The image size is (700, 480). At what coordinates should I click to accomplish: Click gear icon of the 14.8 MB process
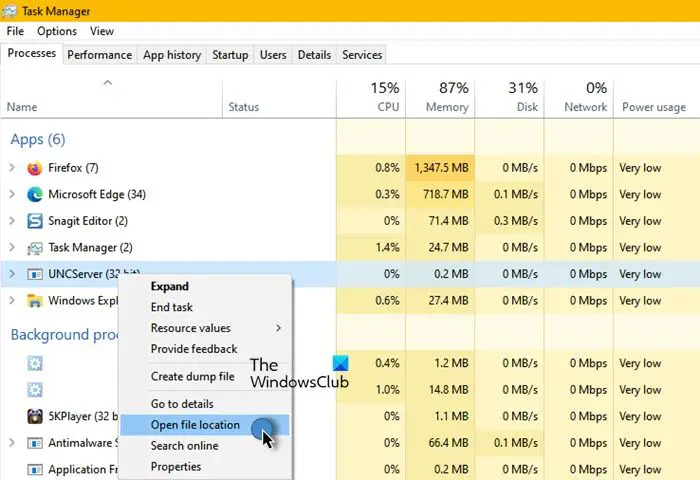(35, 390)
